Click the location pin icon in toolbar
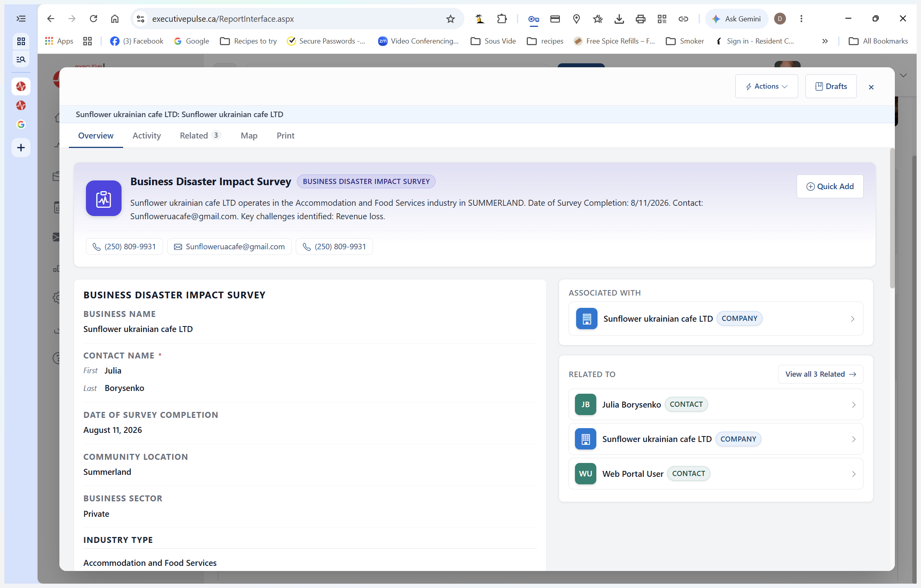The height and width of the screenshot is (588, 921). (x=577, y=19)
